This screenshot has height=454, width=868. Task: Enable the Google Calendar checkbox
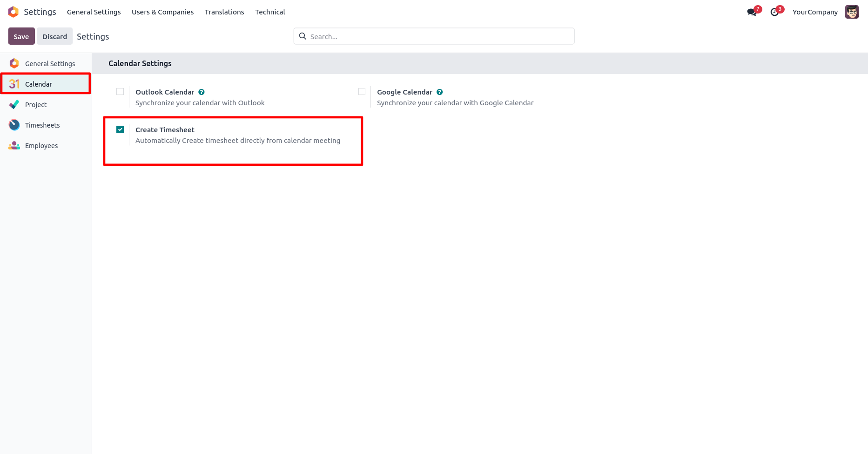tap(362, 92)
